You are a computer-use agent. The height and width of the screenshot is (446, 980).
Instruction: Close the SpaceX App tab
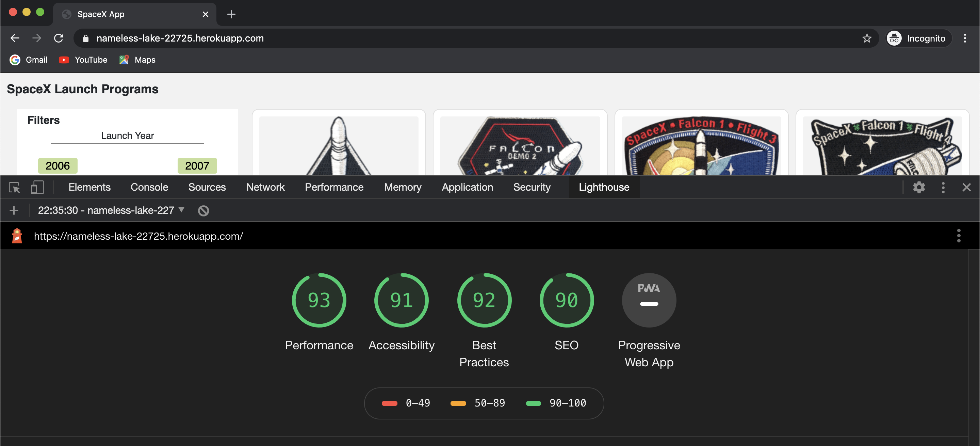coord(206,14)
